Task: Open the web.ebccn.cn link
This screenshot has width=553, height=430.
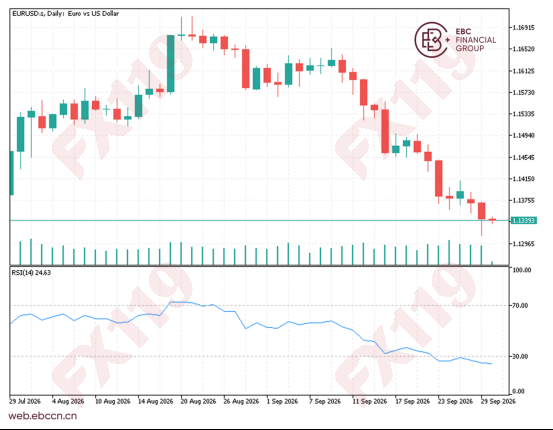Action: pyautogui.click(x=43, y=416)
